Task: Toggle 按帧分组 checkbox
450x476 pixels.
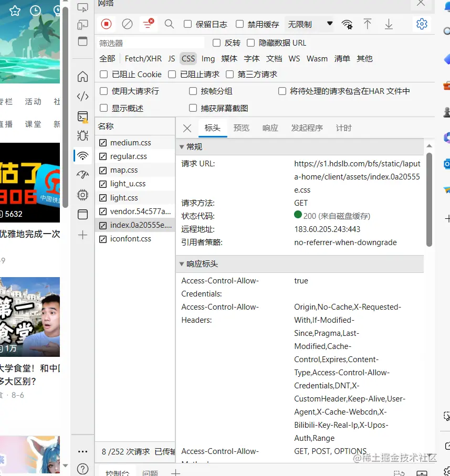Action: pos(193,91)
